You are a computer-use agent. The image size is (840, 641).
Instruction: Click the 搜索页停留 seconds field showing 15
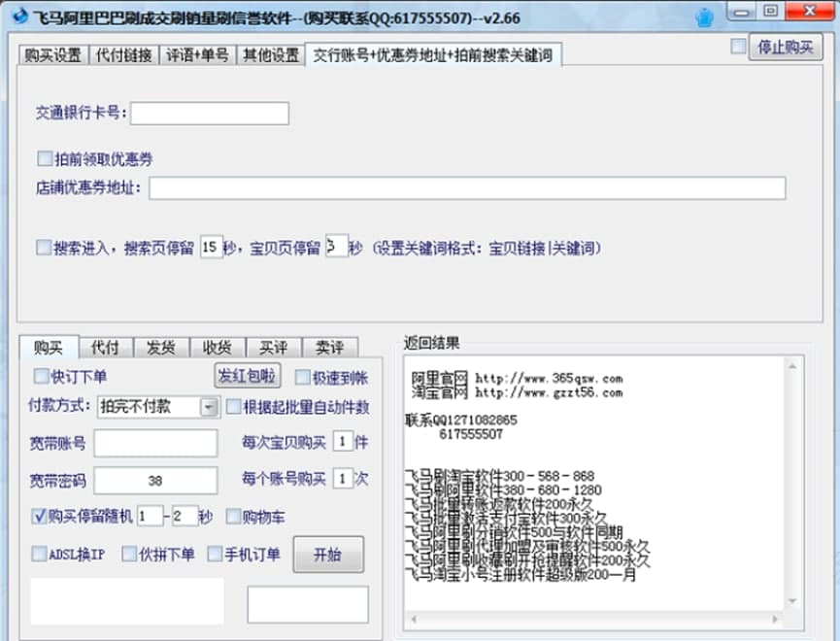tap(211, 247)
